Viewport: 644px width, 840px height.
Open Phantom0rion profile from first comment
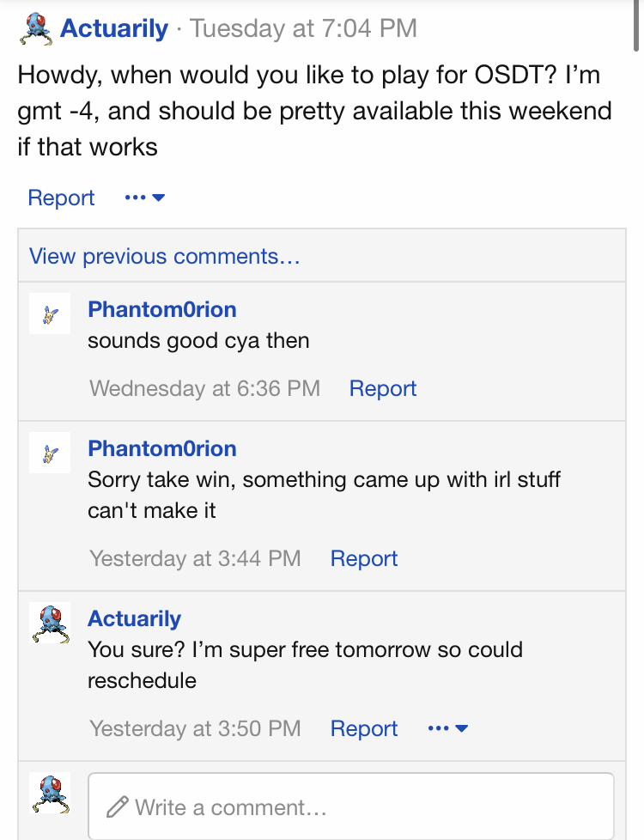pos(162,310)
